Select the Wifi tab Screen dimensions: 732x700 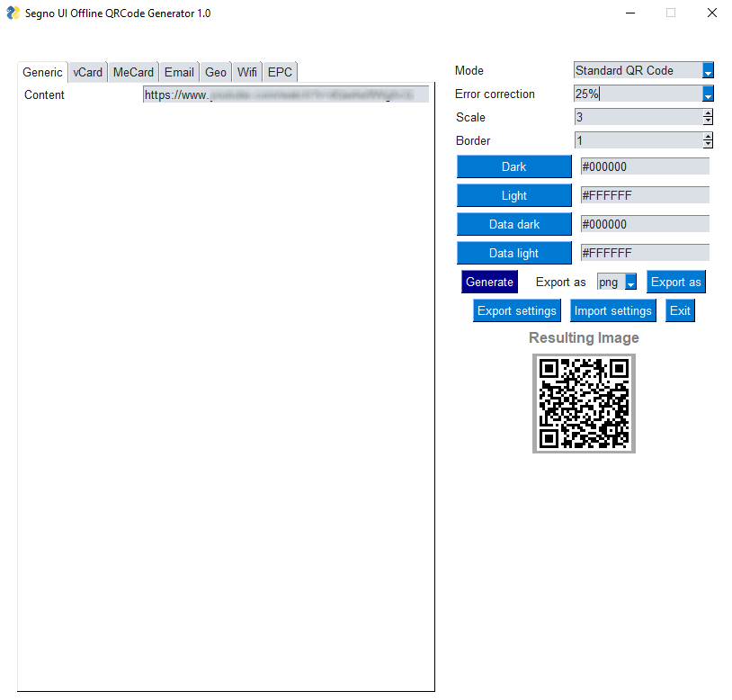[x=247, y=72]
